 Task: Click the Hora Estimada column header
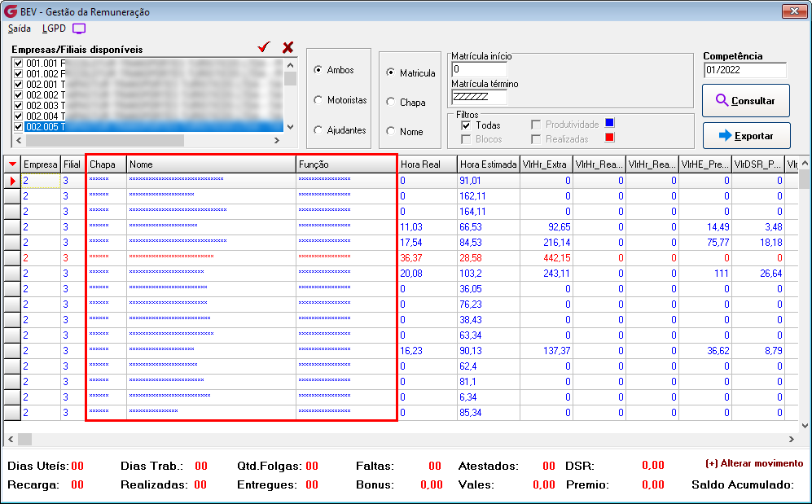[489, 164]
